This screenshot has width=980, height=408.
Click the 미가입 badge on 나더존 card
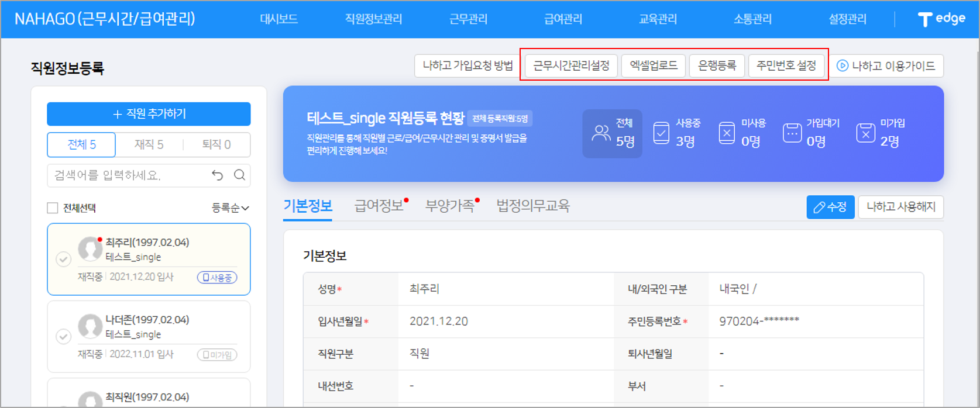[217, 355]
